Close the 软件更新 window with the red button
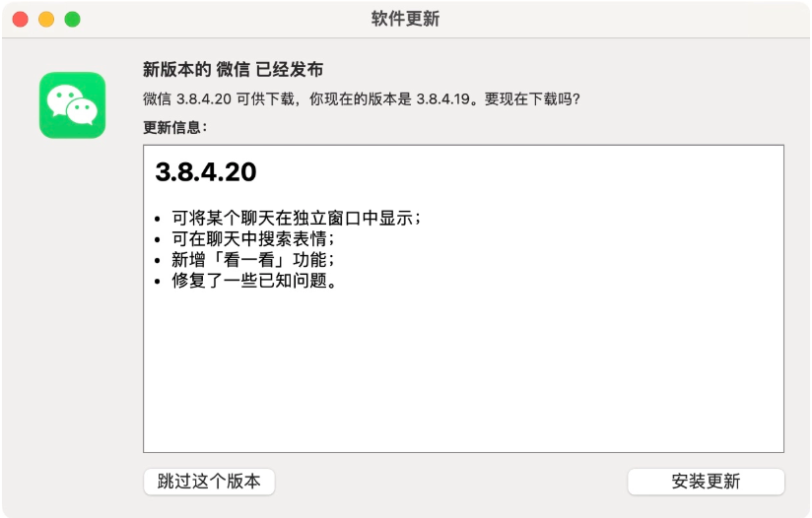This screenshot has height=518, width=812. pos(20,20)
